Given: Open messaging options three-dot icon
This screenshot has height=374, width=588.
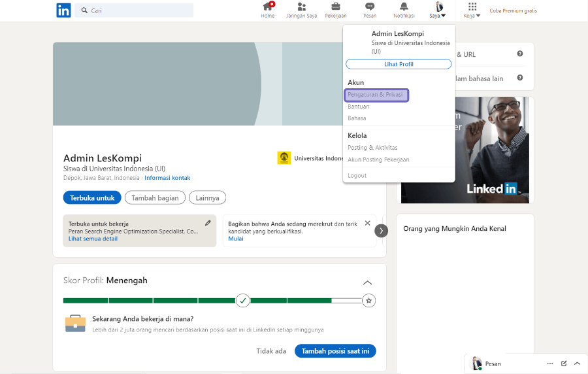Looking at the screenshot, I should (x=549, y=364).
